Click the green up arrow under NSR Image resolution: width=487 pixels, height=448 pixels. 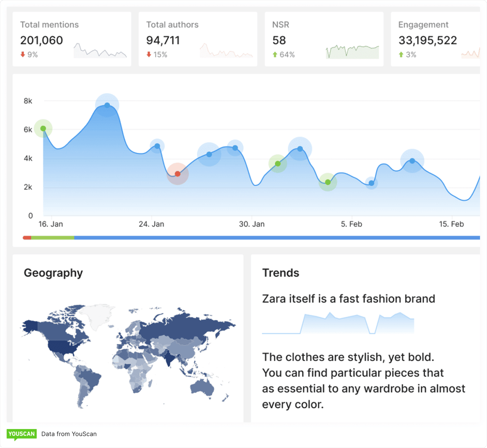275,55
